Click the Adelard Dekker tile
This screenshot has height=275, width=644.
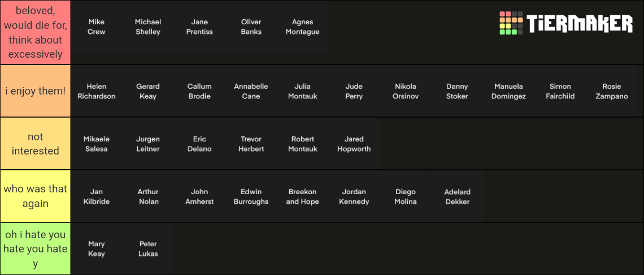[457, 196]
